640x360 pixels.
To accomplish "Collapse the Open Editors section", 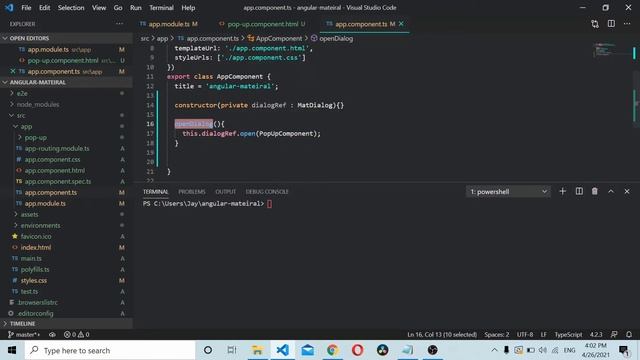I will coord(66,38).
